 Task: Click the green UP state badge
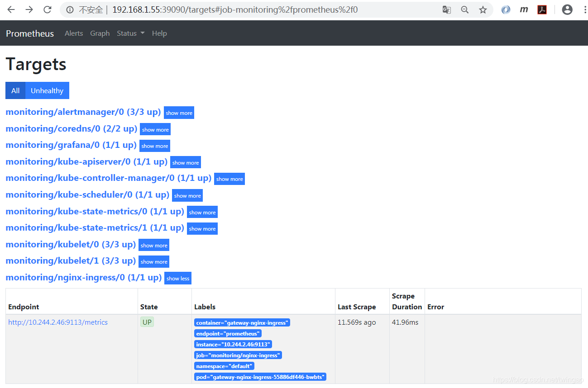point(147,322)
